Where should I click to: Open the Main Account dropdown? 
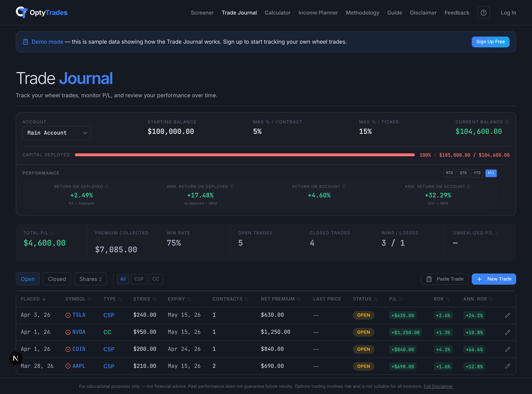point(57,133)
